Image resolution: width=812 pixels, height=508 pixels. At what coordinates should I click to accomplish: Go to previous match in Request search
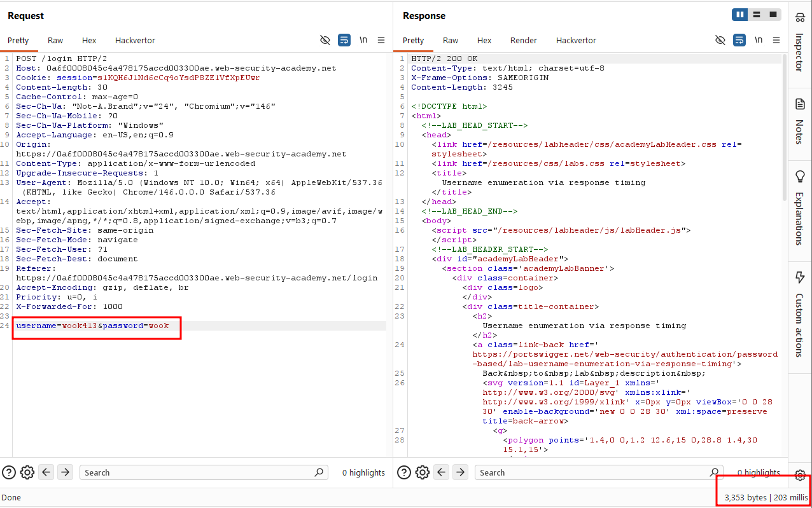click(46, 472)
